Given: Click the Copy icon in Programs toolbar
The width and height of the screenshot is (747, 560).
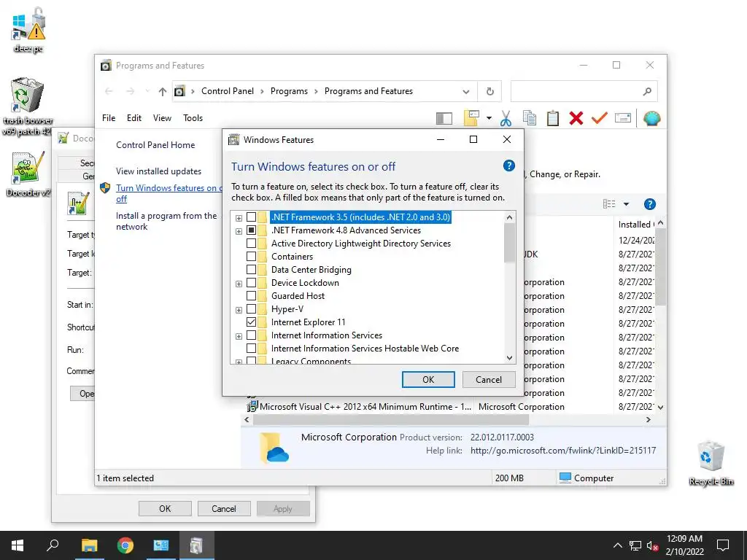Looking at the screenshot, I should 530,118.
